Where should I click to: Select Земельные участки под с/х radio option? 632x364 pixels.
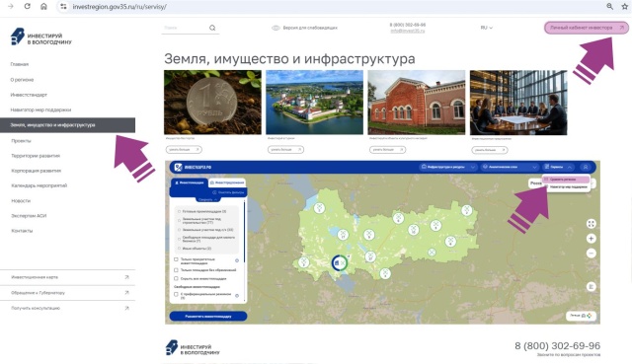coord(180,230)
